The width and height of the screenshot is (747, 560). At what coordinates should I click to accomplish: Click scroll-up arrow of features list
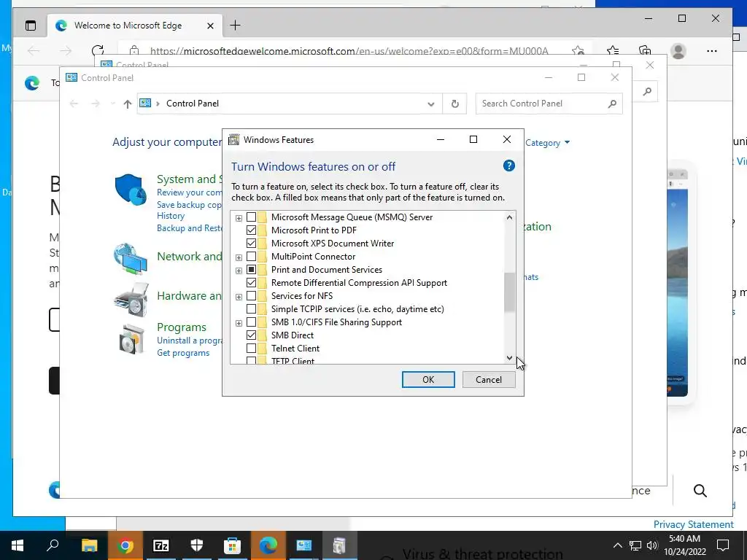(x=509, y=217)
